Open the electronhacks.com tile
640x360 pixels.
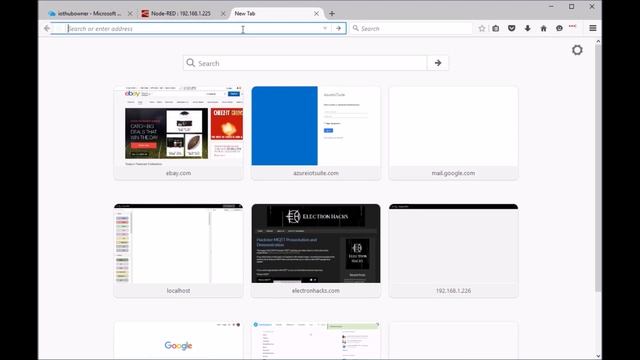point(316,251)
